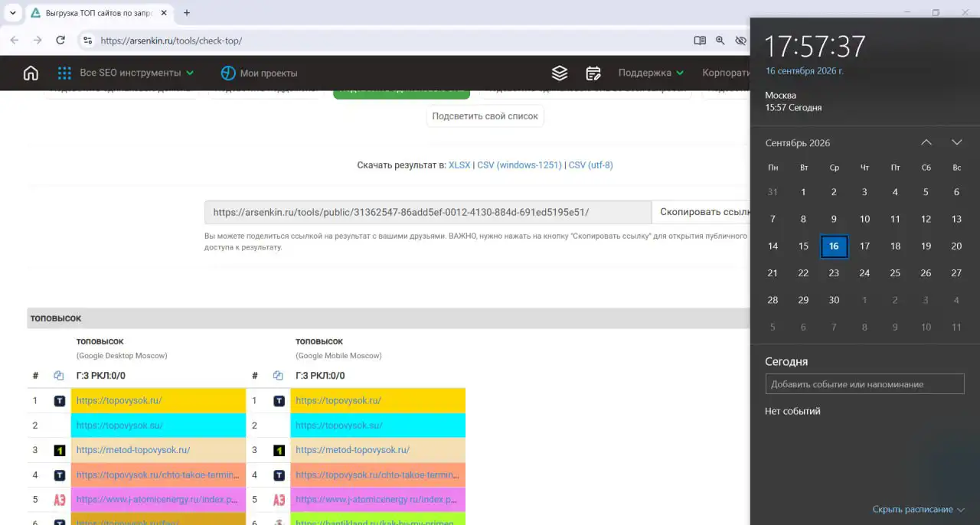Click the Скопировать ссылку button
The width and height of the screenshot is (980, 525).
pyautogui.click(x=701, y=212)
